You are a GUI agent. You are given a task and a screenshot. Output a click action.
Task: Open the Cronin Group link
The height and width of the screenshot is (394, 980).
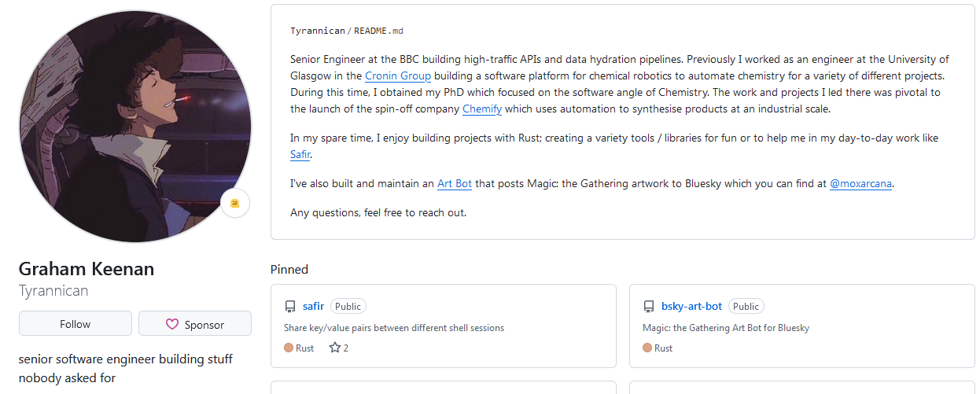398,76
